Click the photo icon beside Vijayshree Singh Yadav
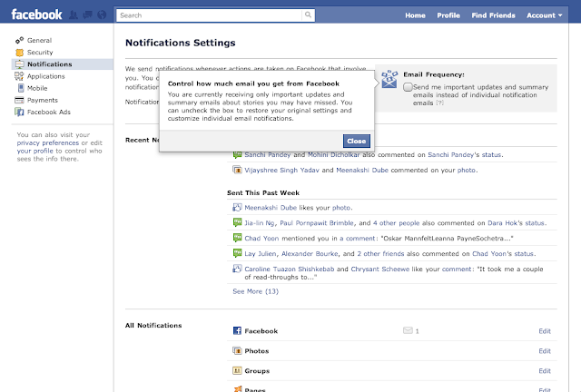This screenshot has height=392, width=581. coord(237,170)
